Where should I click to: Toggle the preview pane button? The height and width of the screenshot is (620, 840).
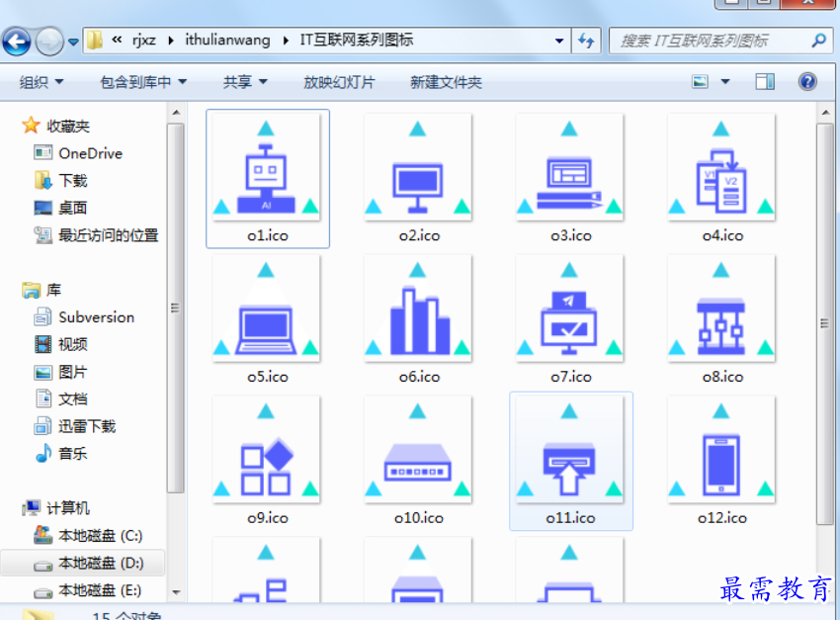765,82
